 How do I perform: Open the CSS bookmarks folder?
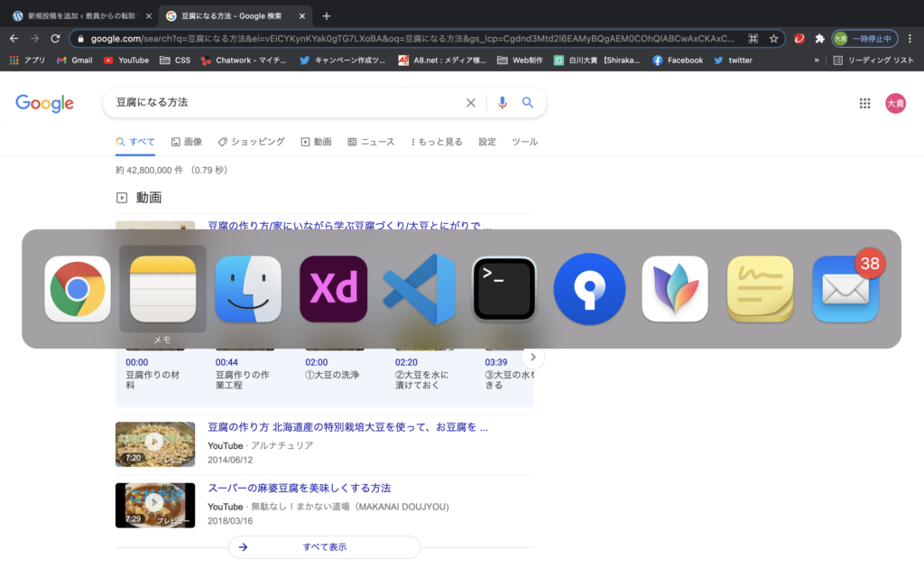(x=175, y=61)
